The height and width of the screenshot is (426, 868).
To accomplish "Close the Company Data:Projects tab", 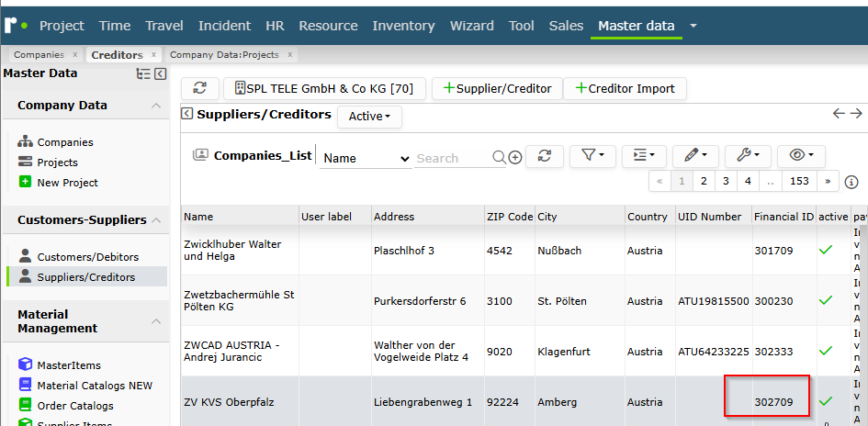I will click(290, 55).
